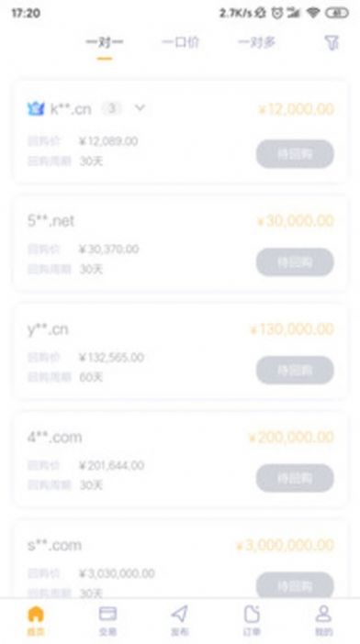360x644 pixels.
Task: Open the 订单 document icon
Action: (252, 614)
